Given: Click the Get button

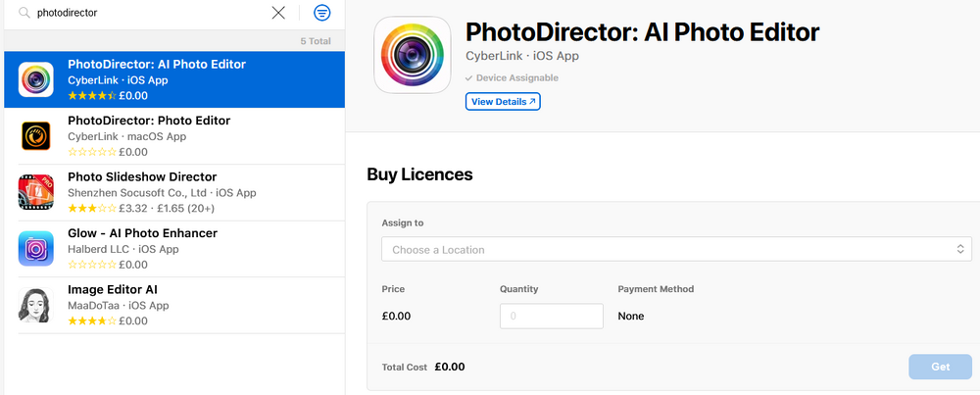Looking at the screenshot, I should coord(940,367).
